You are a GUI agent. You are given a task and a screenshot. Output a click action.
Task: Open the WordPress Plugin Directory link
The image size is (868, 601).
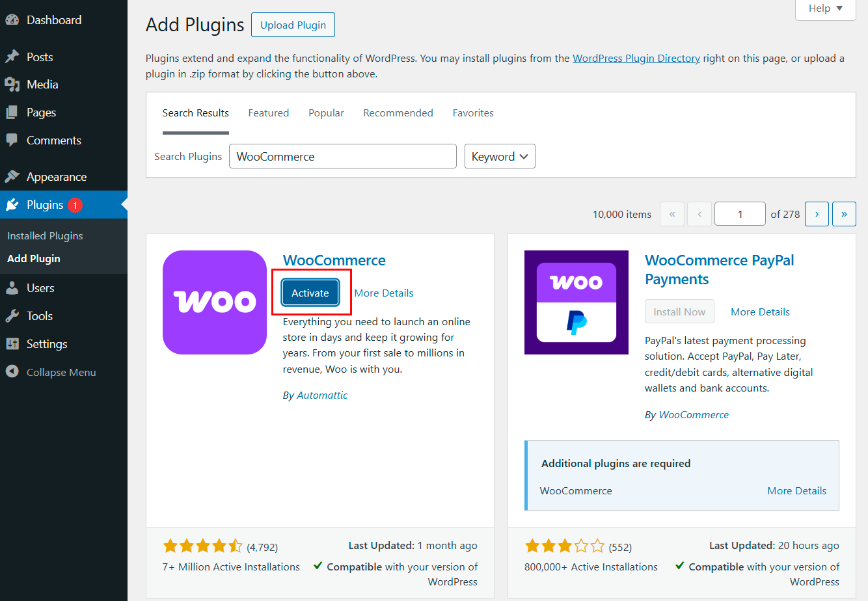point(636,59)
